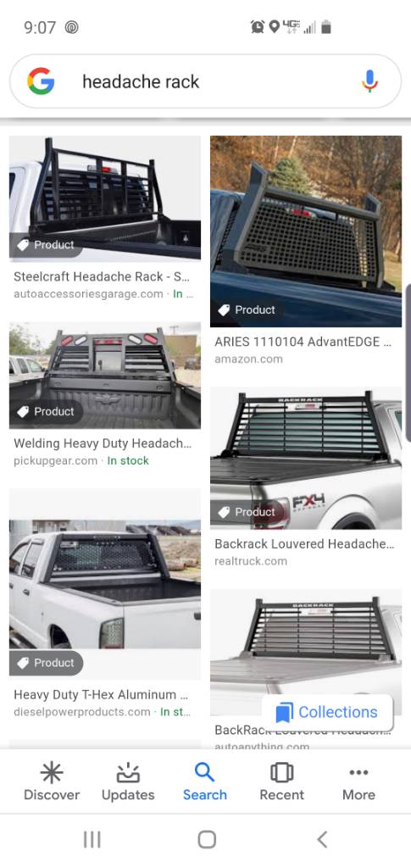Screen dimensions: 411x868
Task: Tap the Android recent apps button
Action: click(92, 839)
